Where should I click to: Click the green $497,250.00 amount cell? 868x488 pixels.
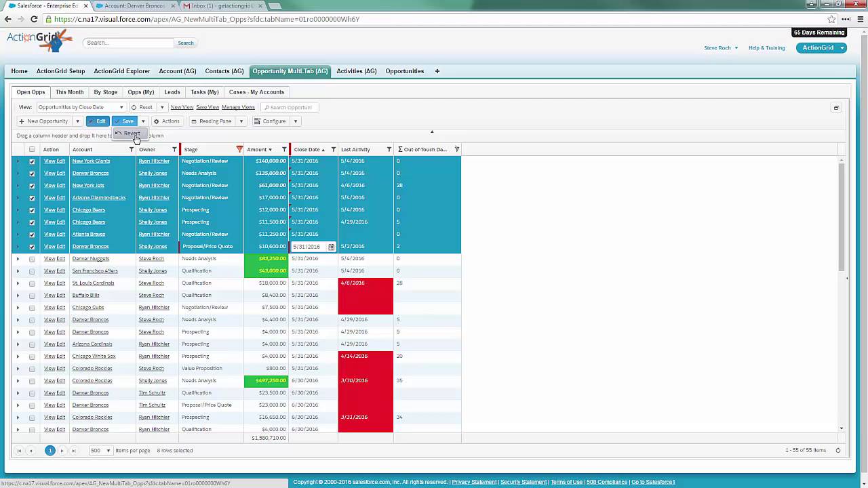click(x=267, y=381)
